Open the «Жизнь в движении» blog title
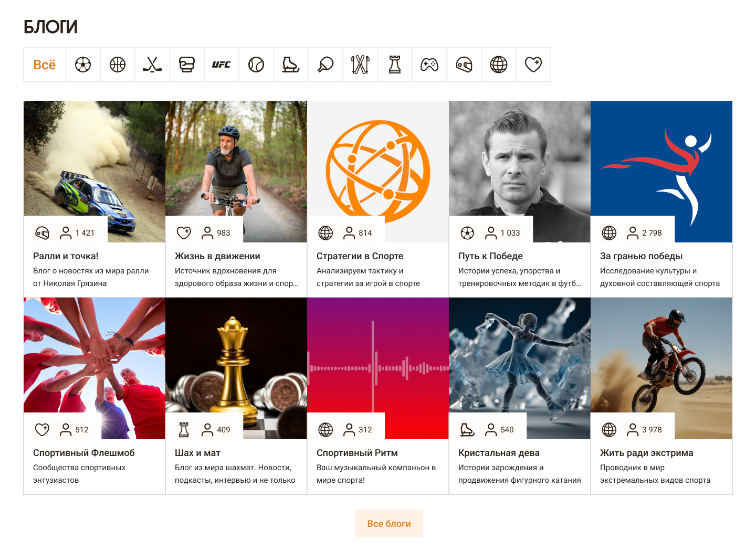Image resolution: width=756 pixels, height=551 pixels. (217, 256)
